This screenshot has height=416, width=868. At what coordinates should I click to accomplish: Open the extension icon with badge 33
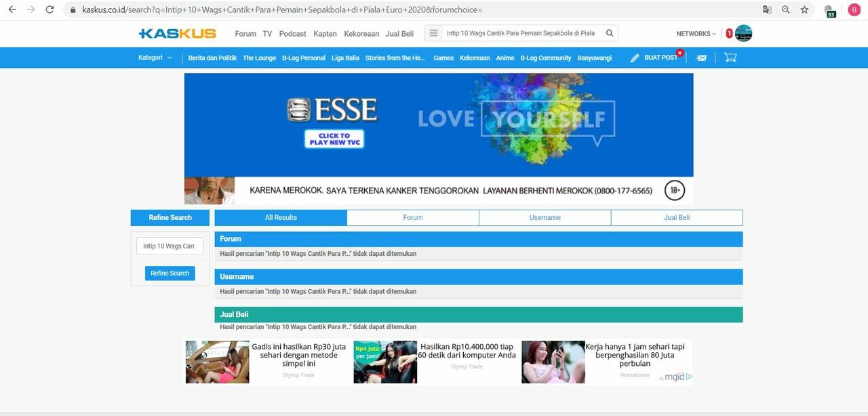(829, 10)
